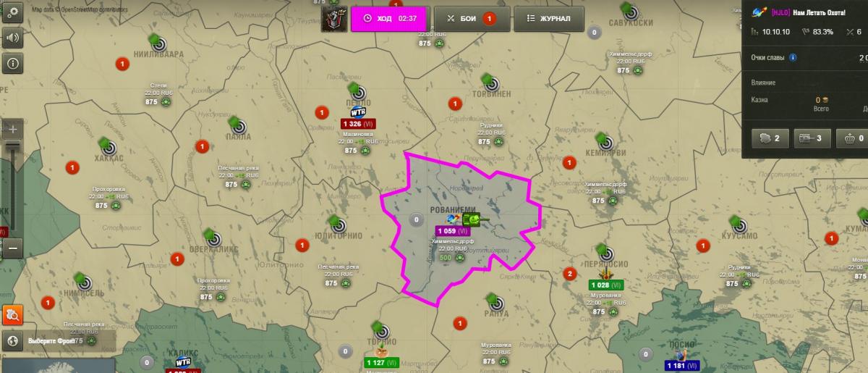The height and width of the screenshot is (373, 868).
Task: Click red battle marker 1 in Хаккас
Action: click(x=71, y=167)
